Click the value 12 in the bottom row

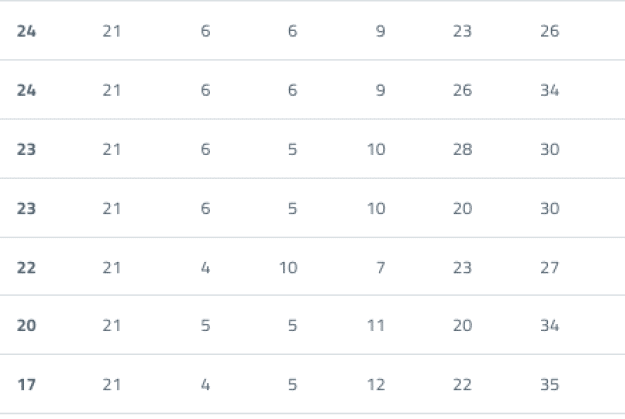point(376,385)
